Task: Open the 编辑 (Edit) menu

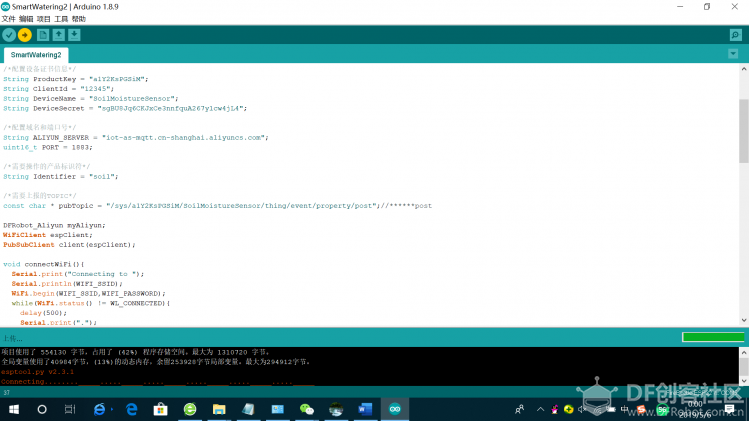Action: [26, 19]
